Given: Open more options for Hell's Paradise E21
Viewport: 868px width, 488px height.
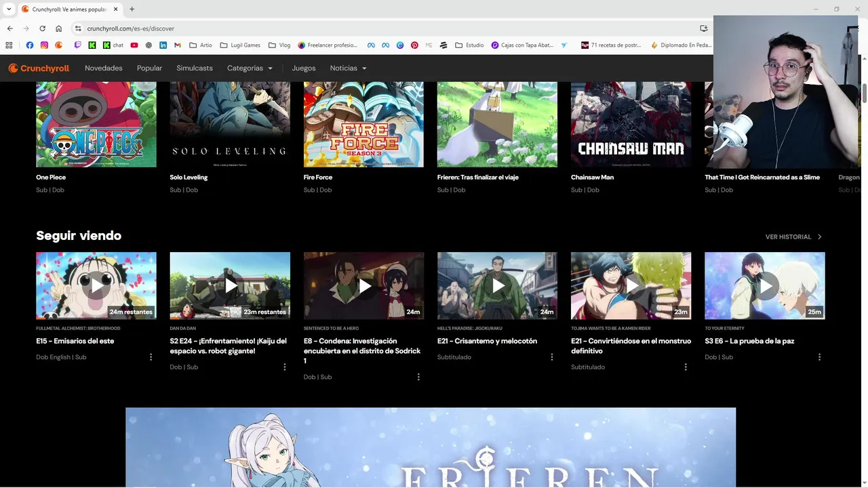Looking at the screenshot, I should pos(552,357).
